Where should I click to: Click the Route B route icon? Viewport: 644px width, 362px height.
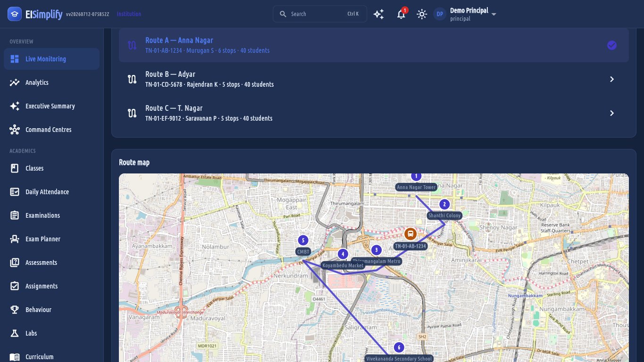[132, 79]
